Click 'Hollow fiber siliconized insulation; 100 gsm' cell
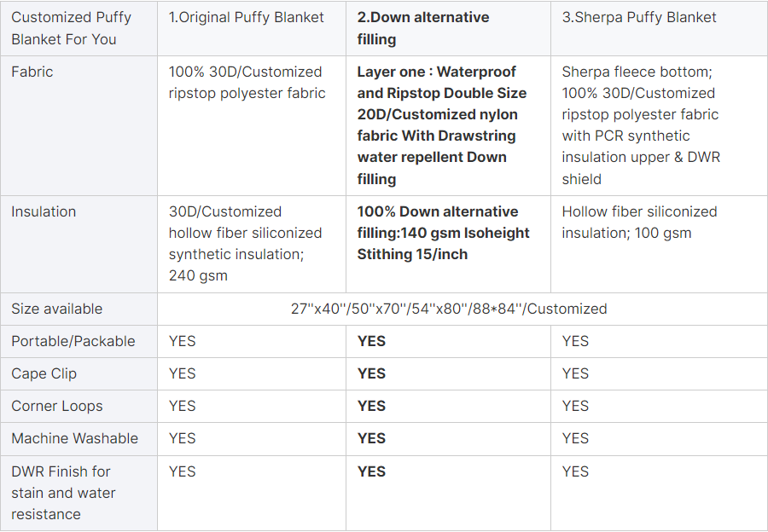Image resolution: width=768 pixels, height=532 pixels. point(639,223)
